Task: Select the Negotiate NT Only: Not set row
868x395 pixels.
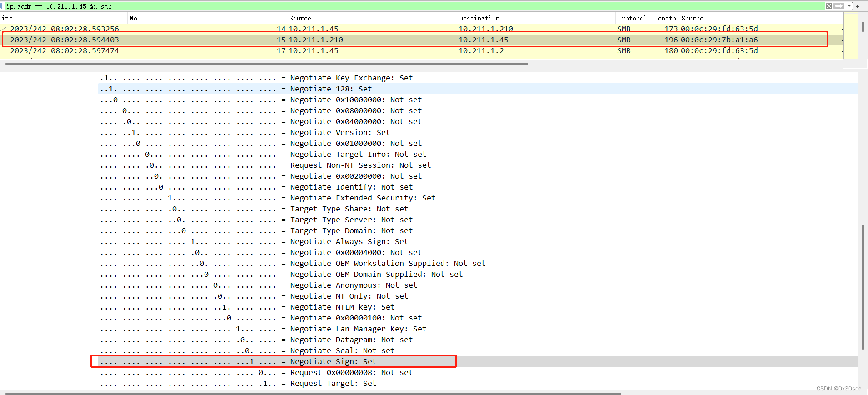Action: click(478, 296)
